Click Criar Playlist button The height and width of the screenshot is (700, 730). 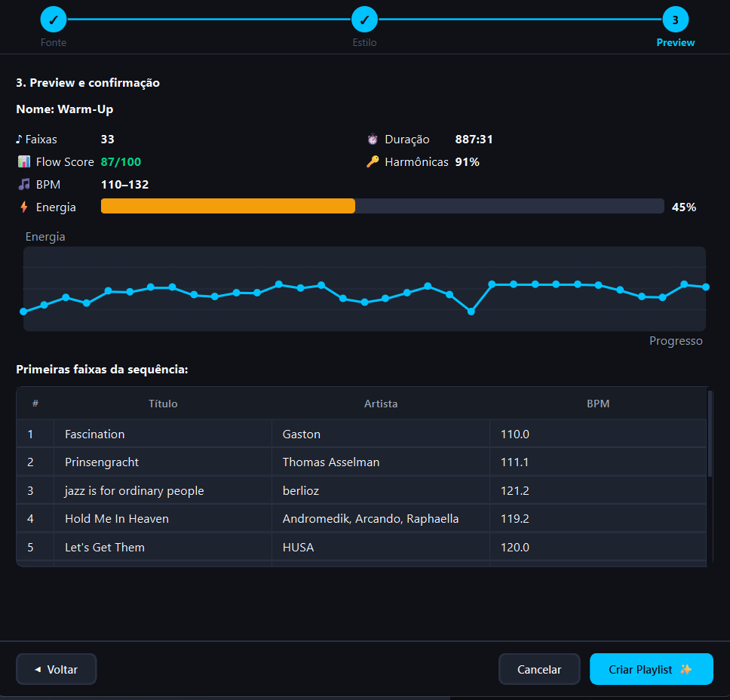[x=652, y=669]
